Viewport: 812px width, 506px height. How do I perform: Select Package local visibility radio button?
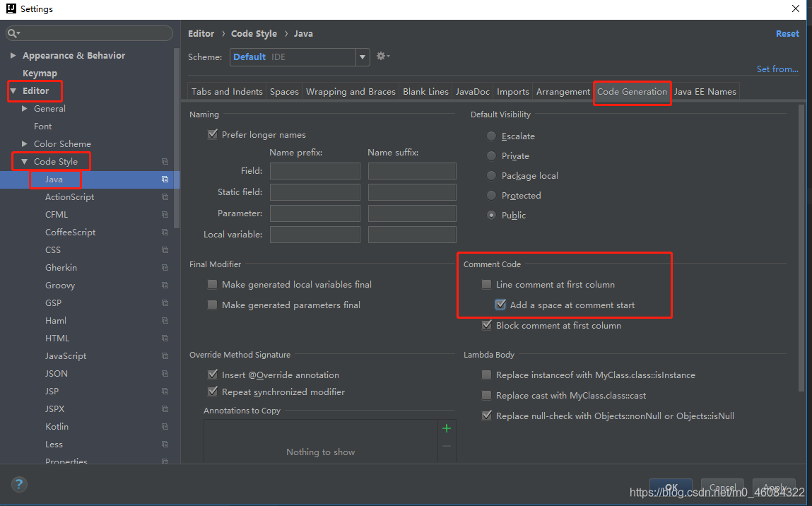point(491,175)
